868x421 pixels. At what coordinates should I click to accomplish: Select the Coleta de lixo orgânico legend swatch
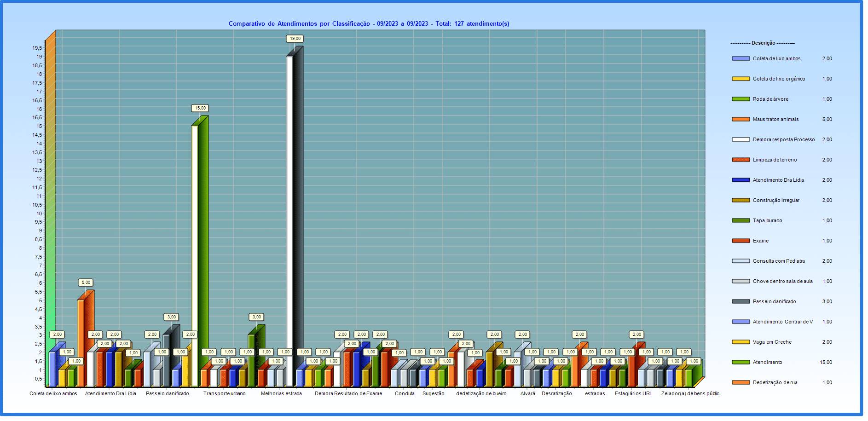[x=741, y=79]
